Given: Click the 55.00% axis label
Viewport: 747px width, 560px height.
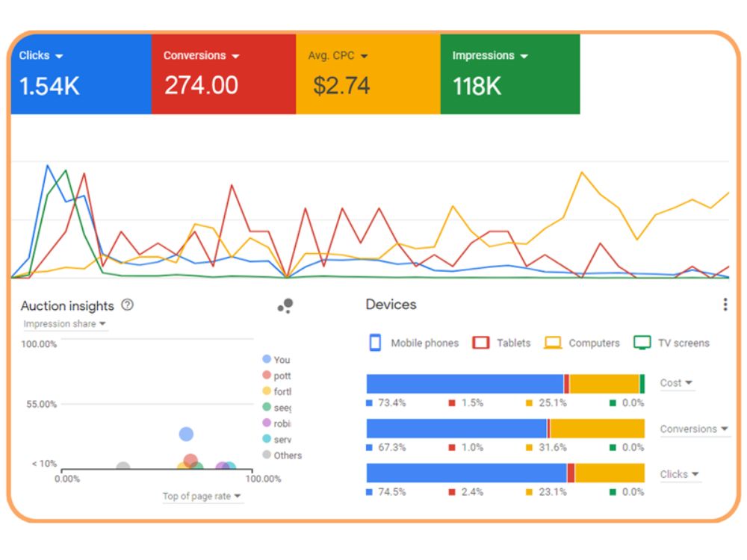Looking at the screenshot, I should 41,404.
